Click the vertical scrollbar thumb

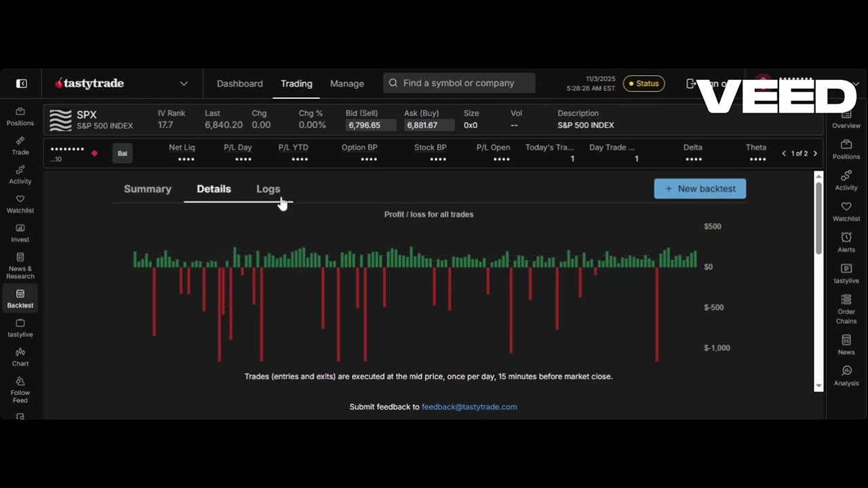click(x=818, y=217)
